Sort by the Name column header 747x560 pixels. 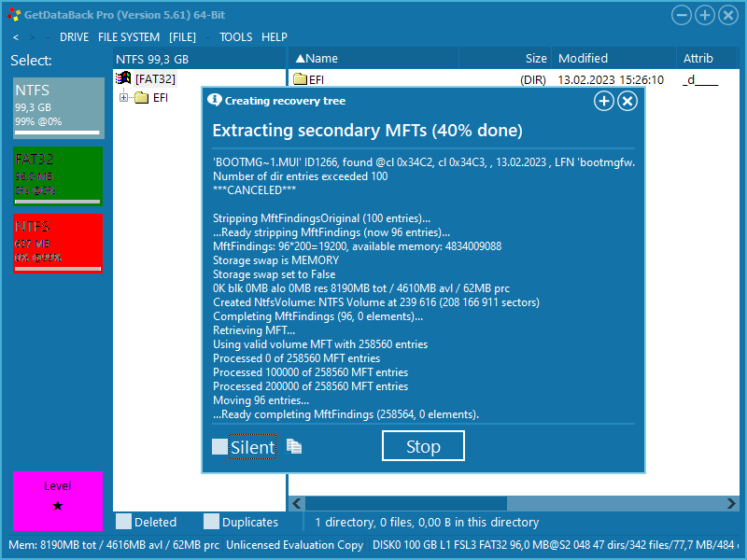373,58
